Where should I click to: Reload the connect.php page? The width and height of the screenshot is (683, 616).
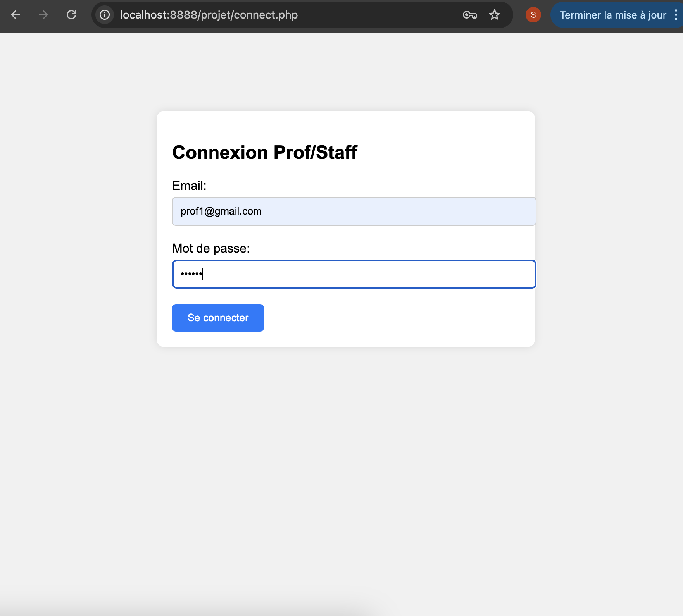tap(71, 15)
